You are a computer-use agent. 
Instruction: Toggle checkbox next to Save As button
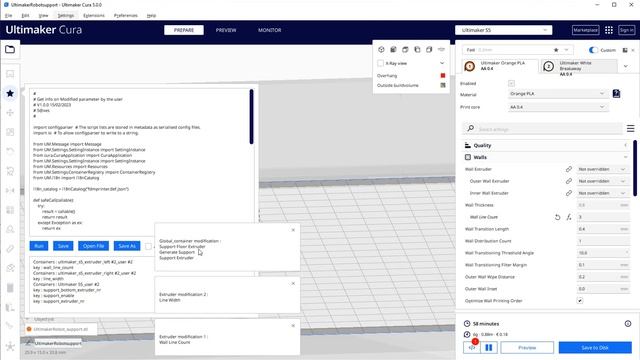[149, 246]
